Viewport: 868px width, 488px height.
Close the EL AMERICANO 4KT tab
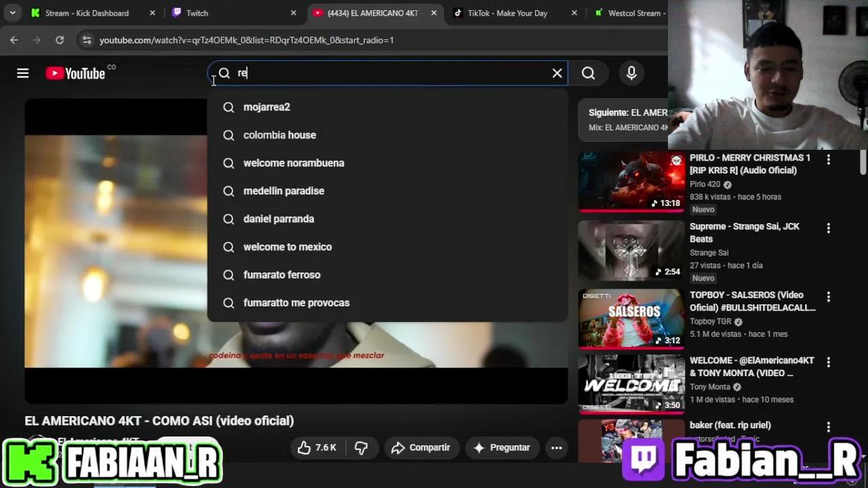(434, 13)
